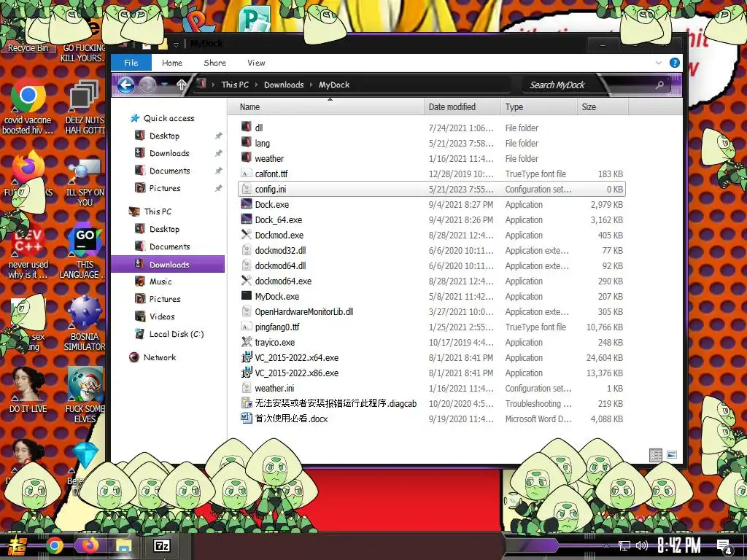This screenshot has height=560, width=747.
Task: Open 7-Zip from the taskbar
Action: (x=161, y=545)
